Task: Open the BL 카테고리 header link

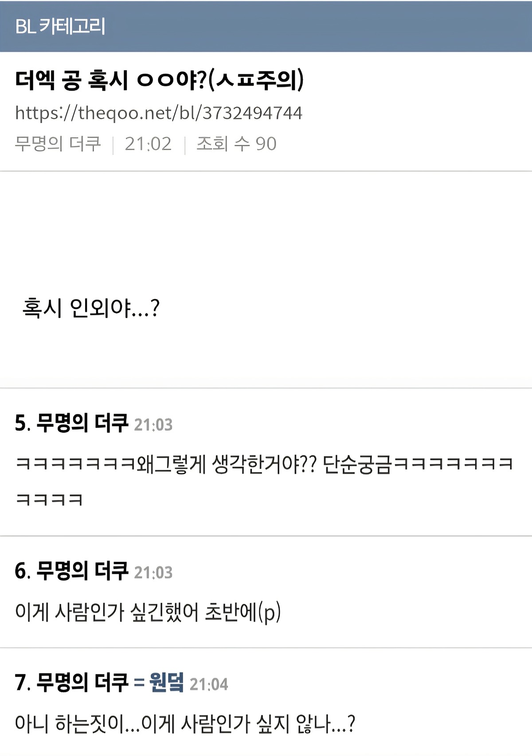Action: [60, 26]
